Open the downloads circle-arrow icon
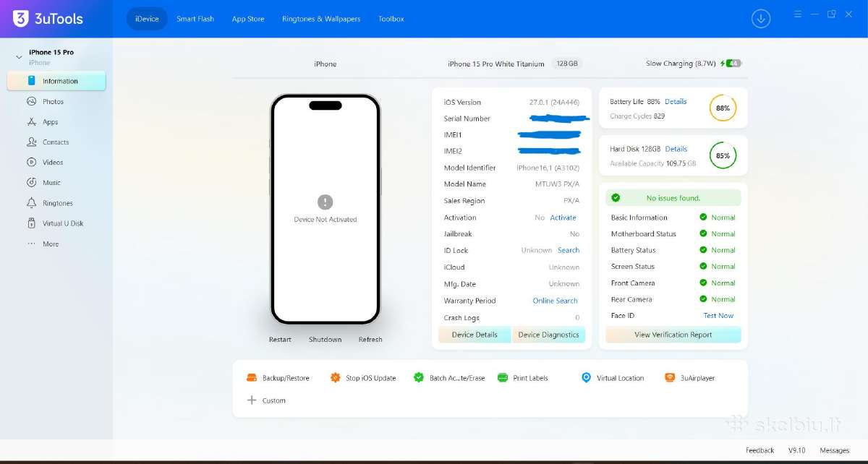The image size is (868, 464). 761,19
